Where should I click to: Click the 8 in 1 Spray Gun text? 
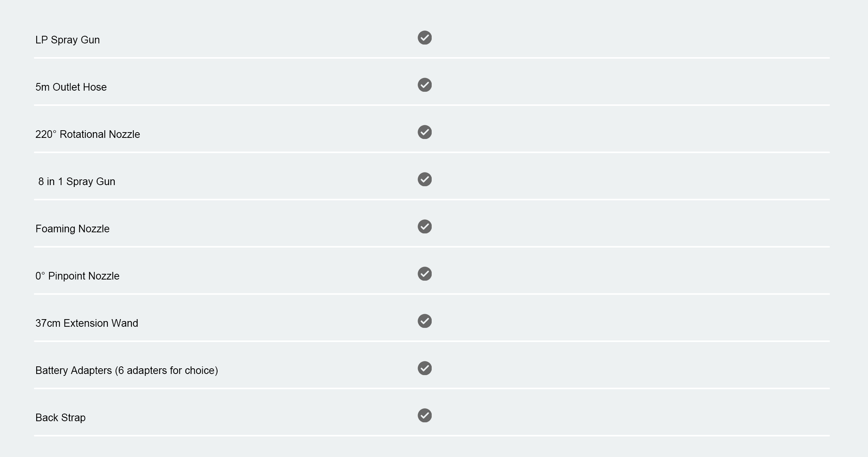pos(77,182)
